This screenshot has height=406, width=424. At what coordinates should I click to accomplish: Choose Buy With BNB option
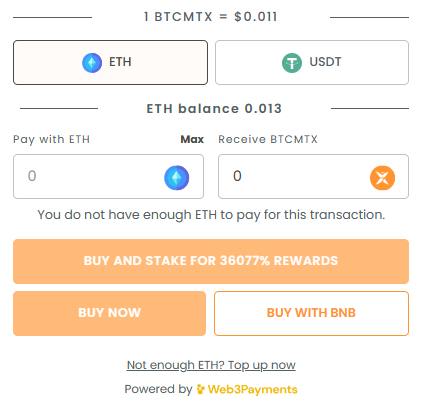pos(311,313)
